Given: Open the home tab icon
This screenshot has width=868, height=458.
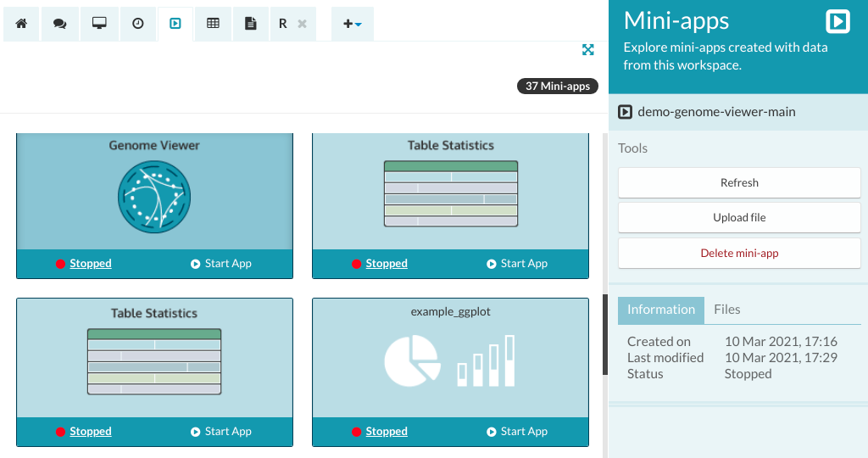Looking at the screenshot, I should click(x=21, y=24).
